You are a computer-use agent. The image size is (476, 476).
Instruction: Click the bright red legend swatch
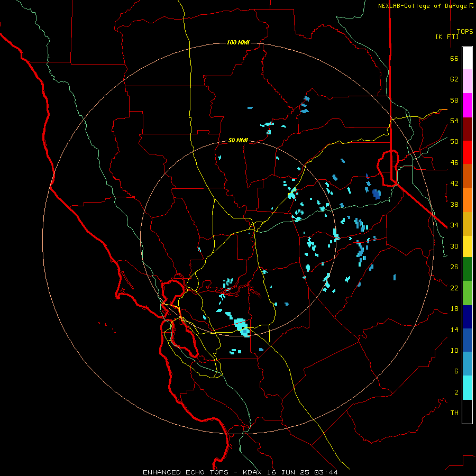coord(467,152)
